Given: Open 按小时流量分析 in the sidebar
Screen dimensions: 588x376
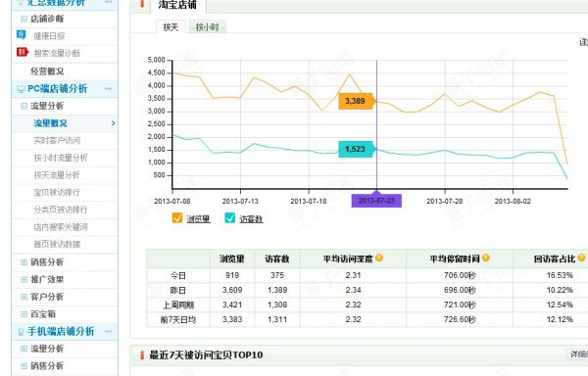Looking at the screenshot, I should pyautogui.click(x=61, y=158).
